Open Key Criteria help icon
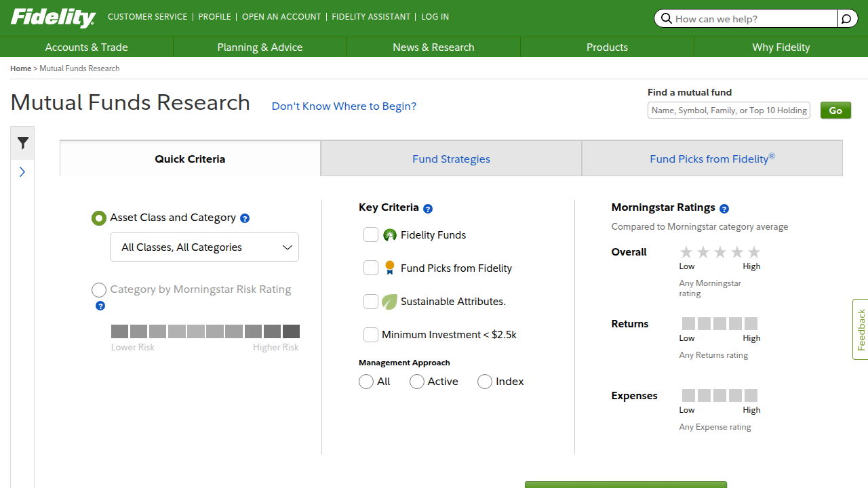Screen dimensions: 868x488 tap(428, 209)
